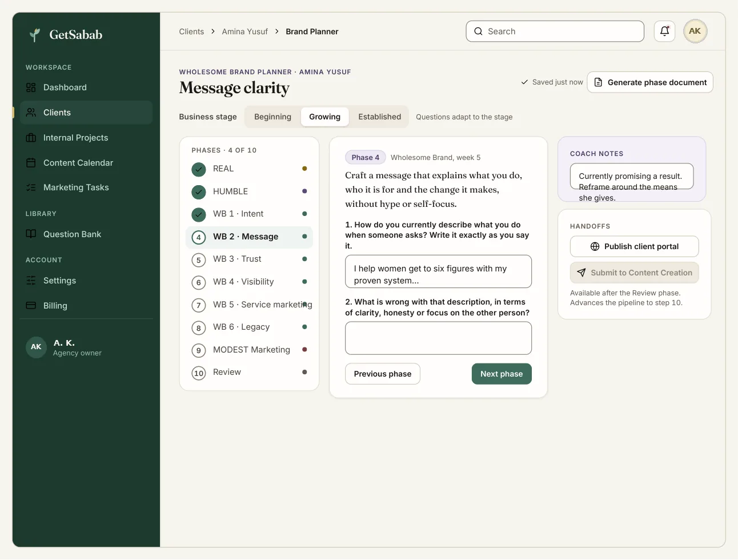The width and height of the screenshot is (738, 560).
Task: Open phase 6 WB 4 · Visibility
Action: click(x=250, y=282)
